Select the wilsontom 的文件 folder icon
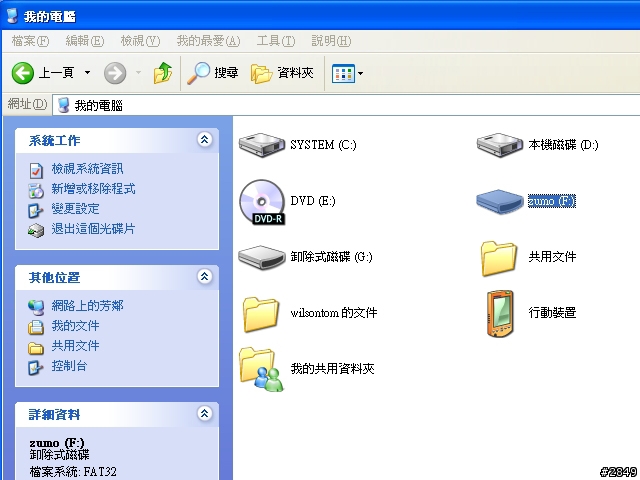Viewport: 640px width, 480px height. (261, 314)
